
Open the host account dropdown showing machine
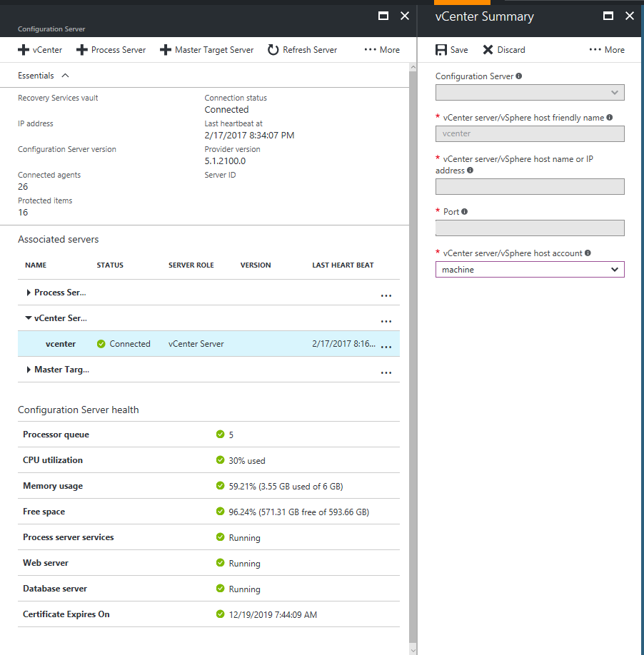pyautogui.click(x=530, y=270)
